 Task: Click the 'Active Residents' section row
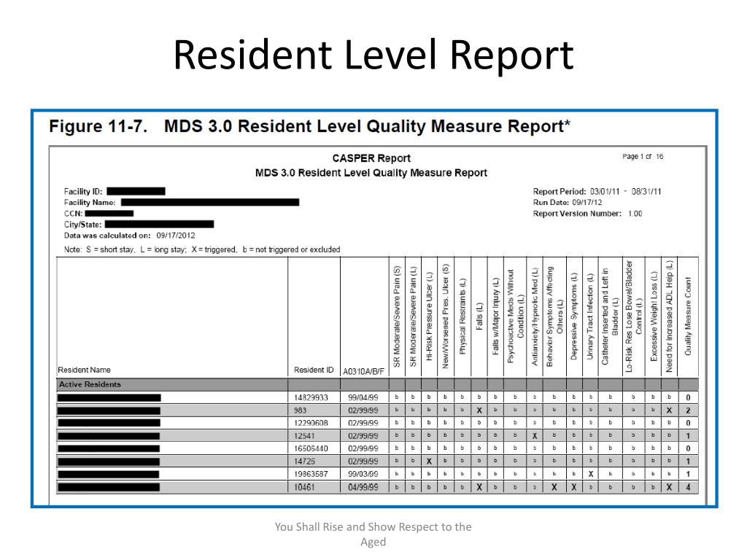pyautogui.click(x=377, y=384)
